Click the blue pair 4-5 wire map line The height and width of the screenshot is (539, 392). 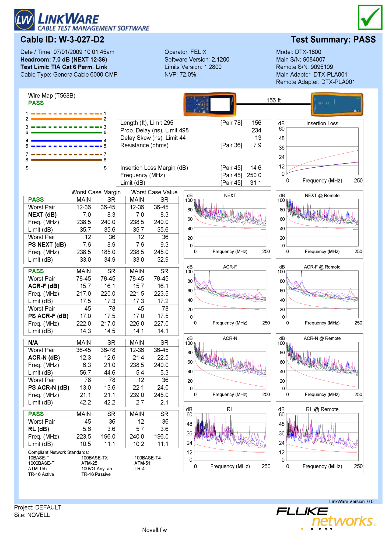(x=66, y=143)
